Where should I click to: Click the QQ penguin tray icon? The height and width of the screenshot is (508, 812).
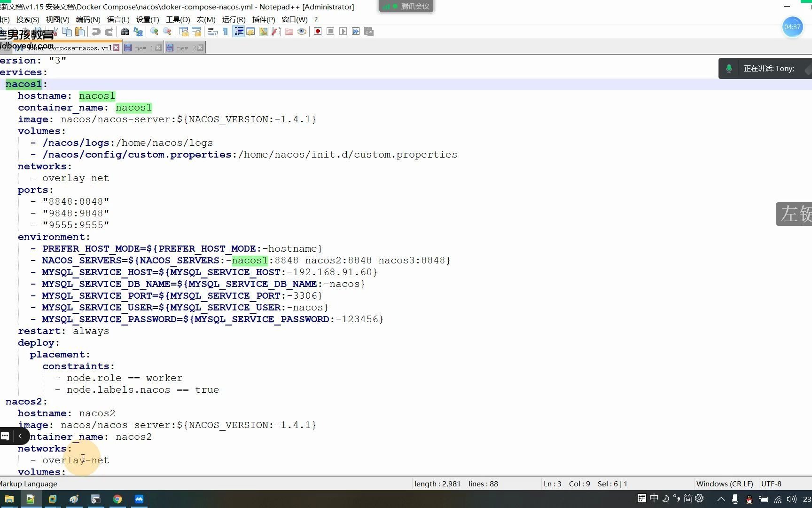click(750, 499)
